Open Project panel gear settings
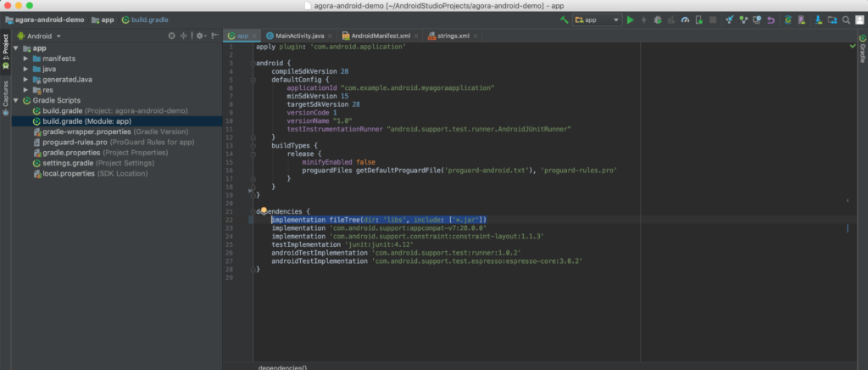The height and width of the screenshot is (370, 868). pyautogui.click(x=200, y=36)
